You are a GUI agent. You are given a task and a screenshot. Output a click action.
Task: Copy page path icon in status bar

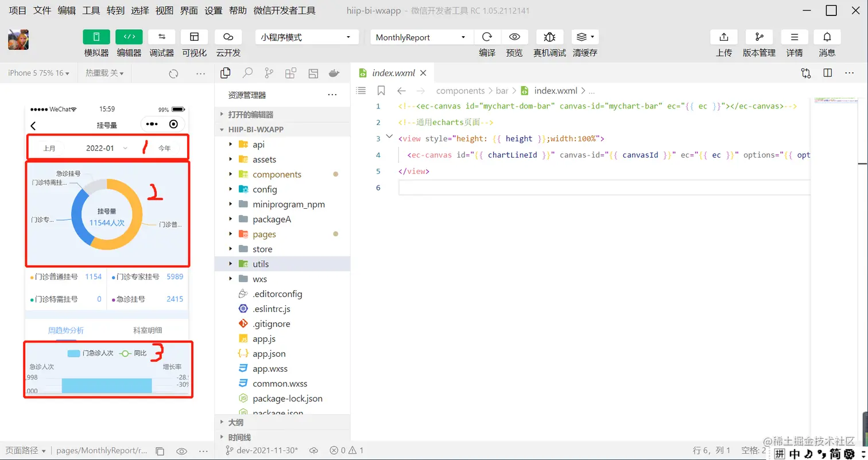[x=160, y=451]
